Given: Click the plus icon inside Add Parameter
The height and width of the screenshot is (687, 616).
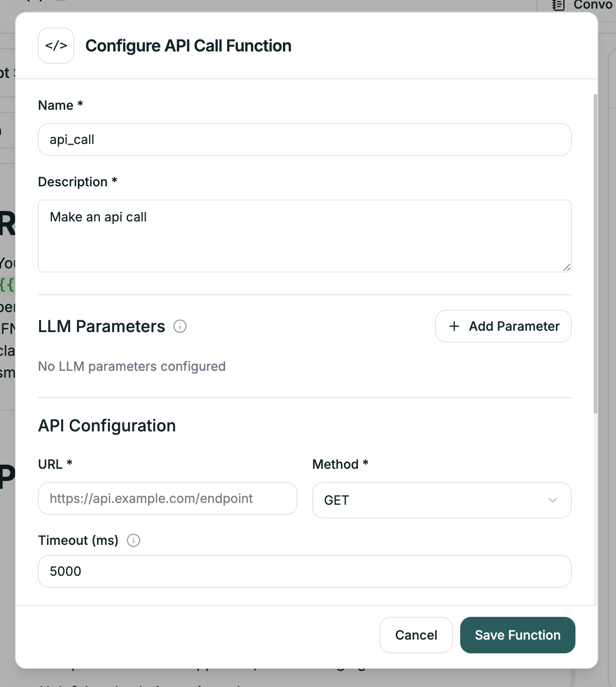Looking at the screenshot, I should click(454, 326).
